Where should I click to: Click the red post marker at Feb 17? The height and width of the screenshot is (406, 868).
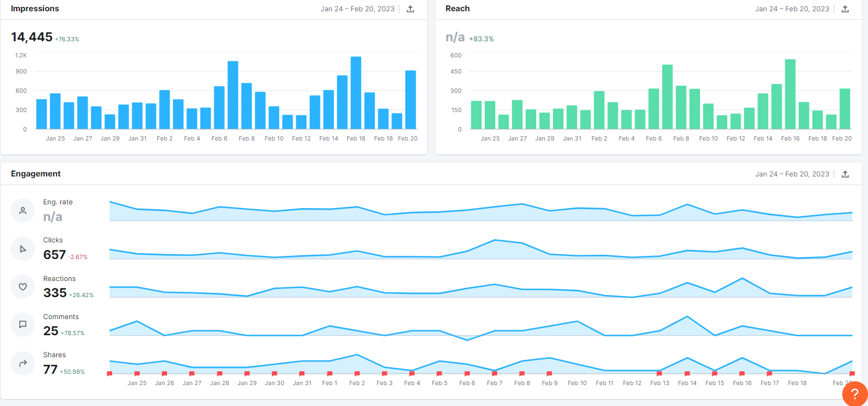769,373
